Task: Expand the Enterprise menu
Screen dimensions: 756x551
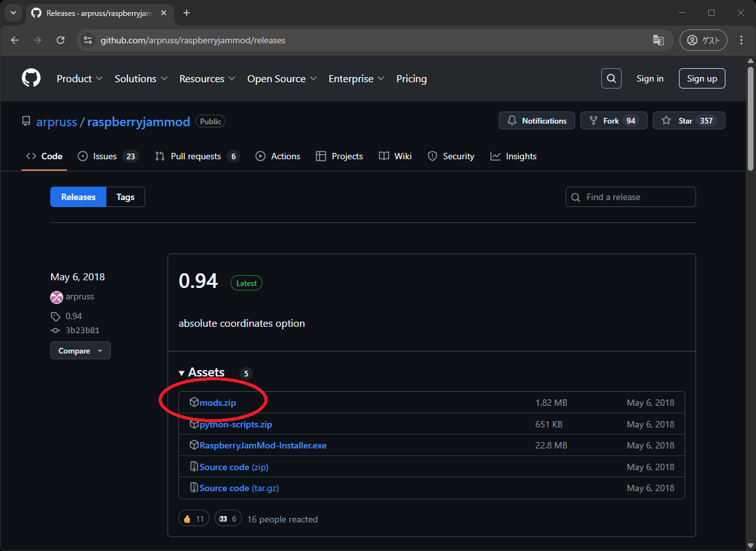Action: 356,78
